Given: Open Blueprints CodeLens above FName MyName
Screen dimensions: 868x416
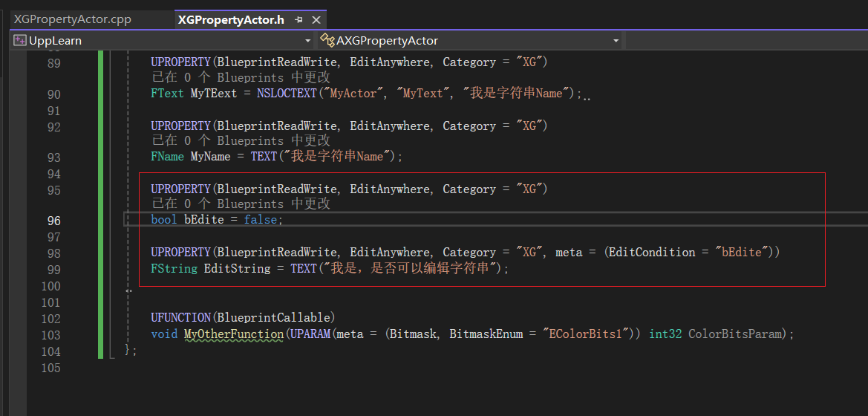Looking at the screenshot, I should (x=241, y=140).
